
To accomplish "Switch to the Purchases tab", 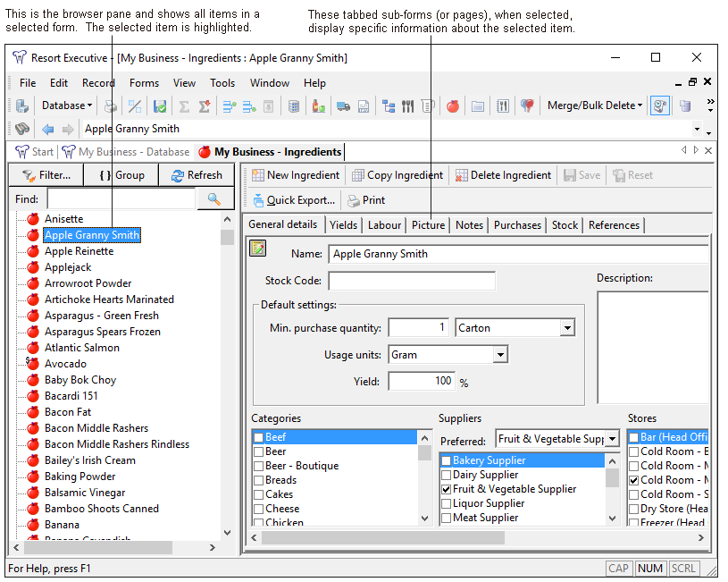I will pos(517,225).
